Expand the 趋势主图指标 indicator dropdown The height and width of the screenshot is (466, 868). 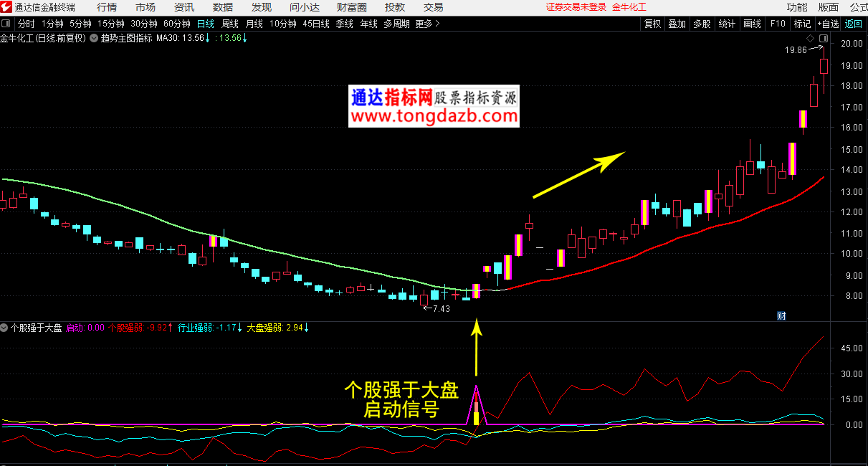pyautogui.click(x=94, y=38)
